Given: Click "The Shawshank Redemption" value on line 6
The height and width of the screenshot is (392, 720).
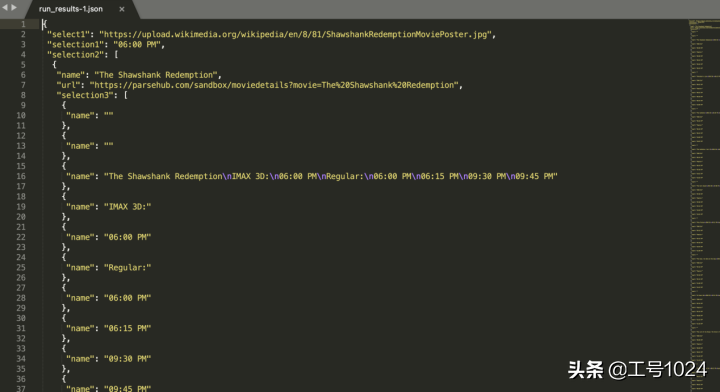Looking at the screenshot, I should coord(156,75).
